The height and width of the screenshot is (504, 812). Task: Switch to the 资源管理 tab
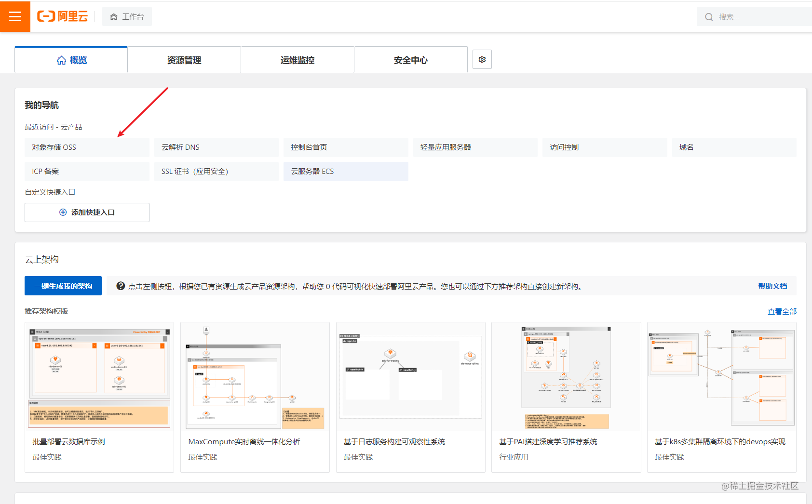coord(184,60)
